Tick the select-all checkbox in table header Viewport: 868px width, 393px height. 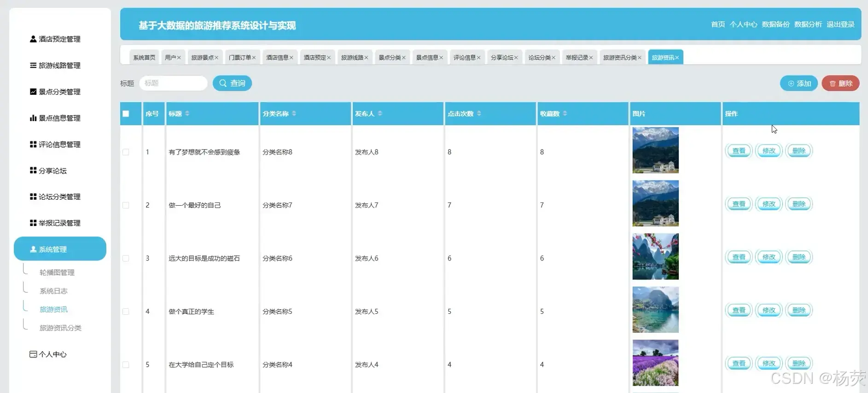(126, 114)
